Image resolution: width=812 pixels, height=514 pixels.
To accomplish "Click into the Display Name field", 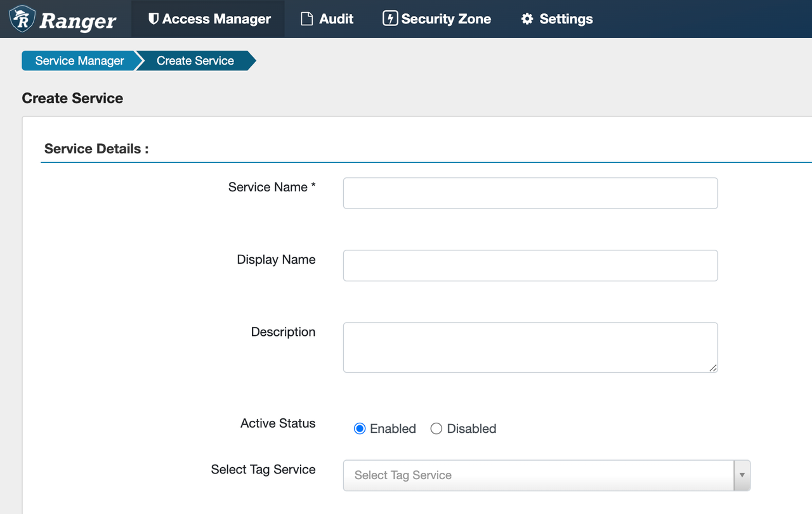I will click(530, 266).
